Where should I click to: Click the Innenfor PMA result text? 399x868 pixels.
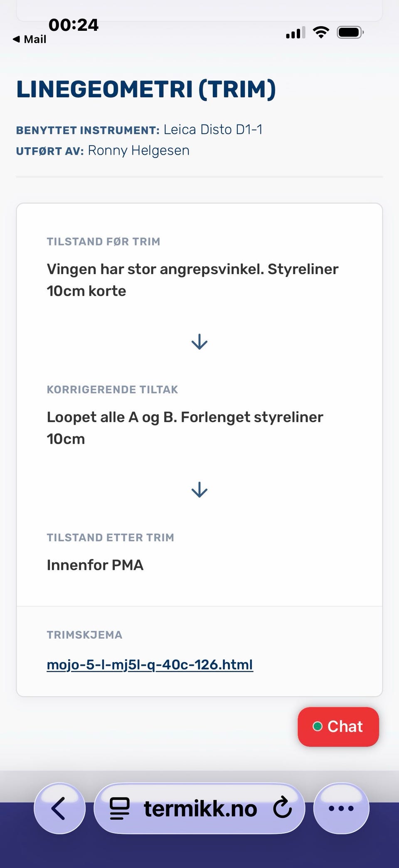point(95,565)
